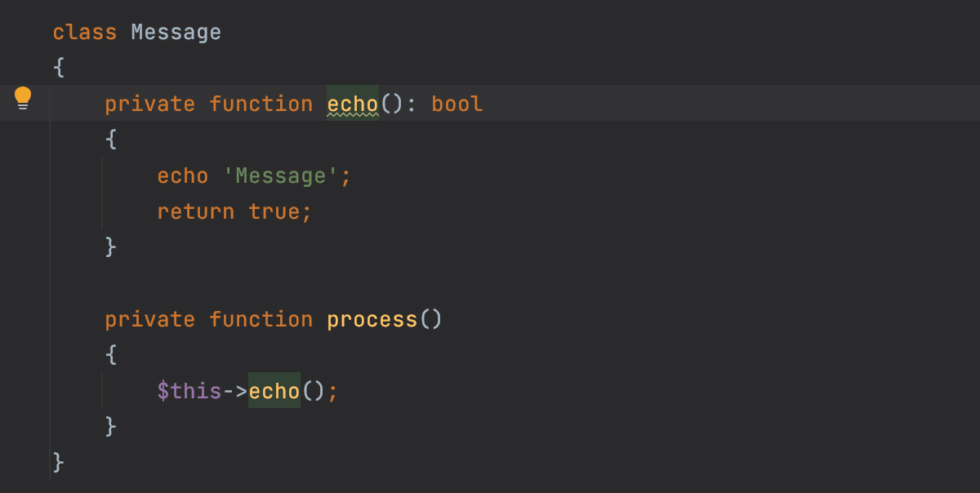Click the function keyword on the process line
Screen dimensions: 980x493
[x=261, y=319]
